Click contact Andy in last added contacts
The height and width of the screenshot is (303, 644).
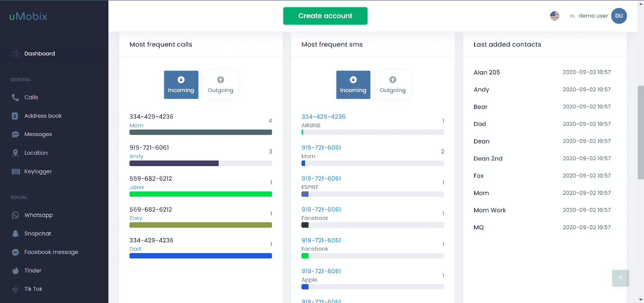point(481,90)
